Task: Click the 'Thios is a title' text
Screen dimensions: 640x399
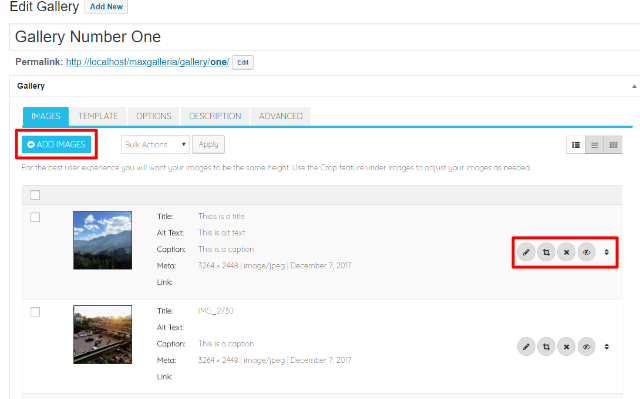Action: pyautogui.click(x=221, y=216)
